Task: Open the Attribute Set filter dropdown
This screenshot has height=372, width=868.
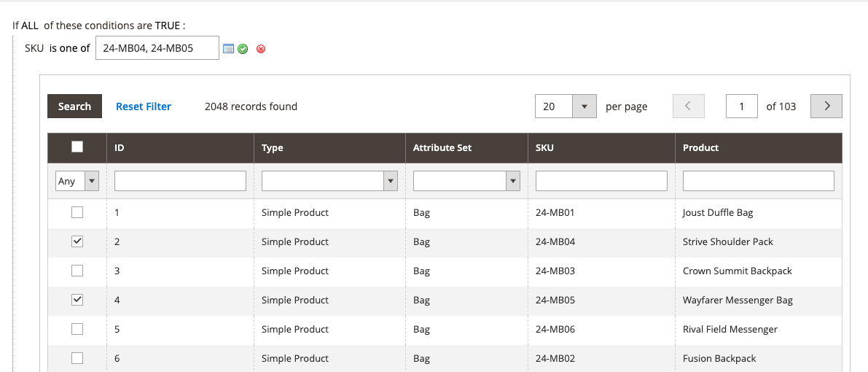Action: tap(466, 182)
